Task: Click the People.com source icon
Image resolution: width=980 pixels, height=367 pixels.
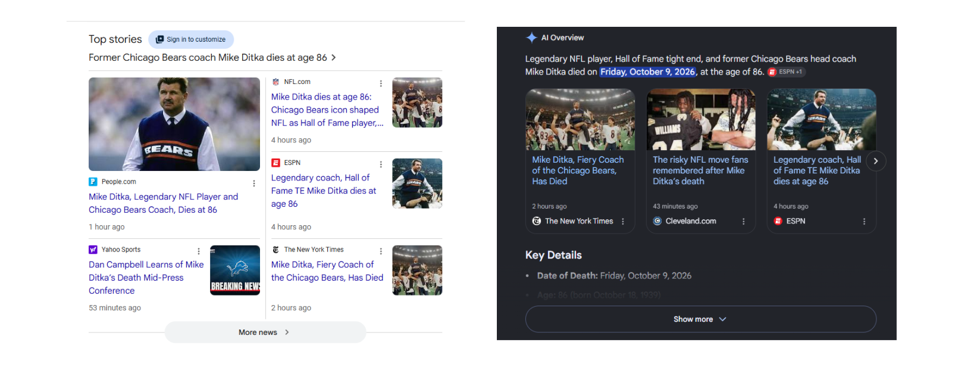Action: tap(93, 182)
